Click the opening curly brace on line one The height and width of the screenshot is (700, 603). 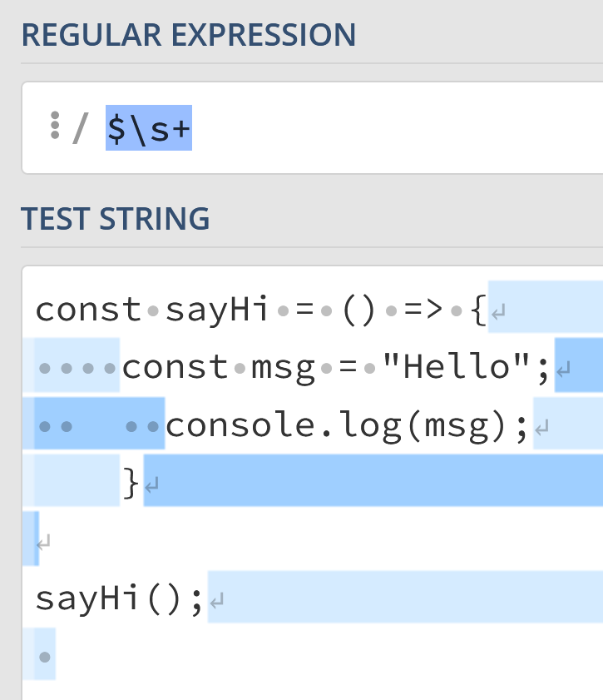coord(477,310)
